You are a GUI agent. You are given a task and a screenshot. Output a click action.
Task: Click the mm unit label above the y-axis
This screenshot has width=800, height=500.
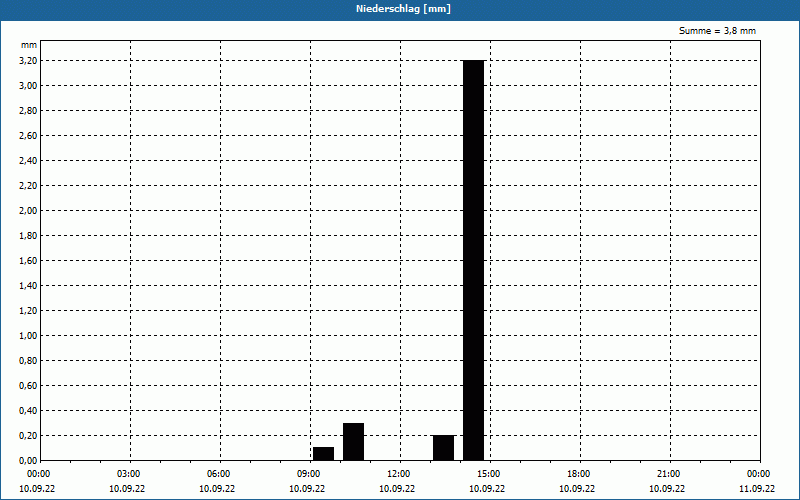[29, 45]
